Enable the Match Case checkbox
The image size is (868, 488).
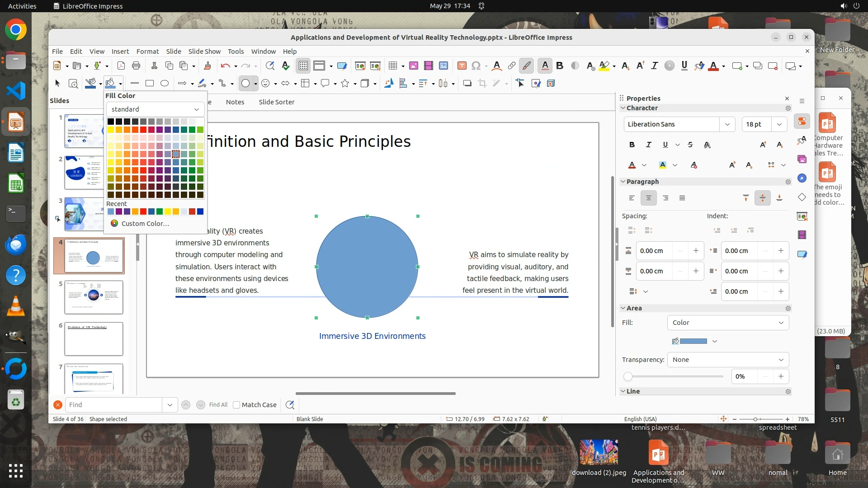pos(236,405)
